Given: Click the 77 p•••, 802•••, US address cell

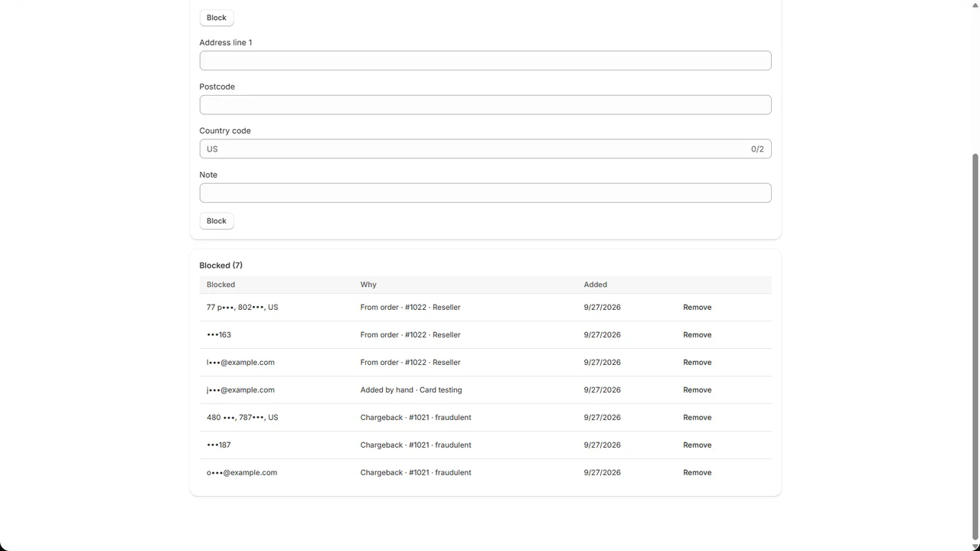Looking at the screenshot, I should (242, 308).
